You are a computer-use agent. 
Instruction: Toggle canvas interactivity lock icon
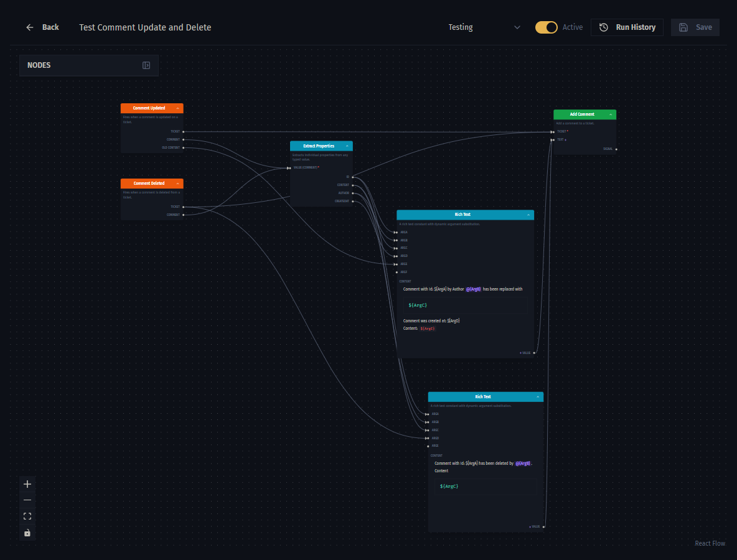tap(27, 533)
